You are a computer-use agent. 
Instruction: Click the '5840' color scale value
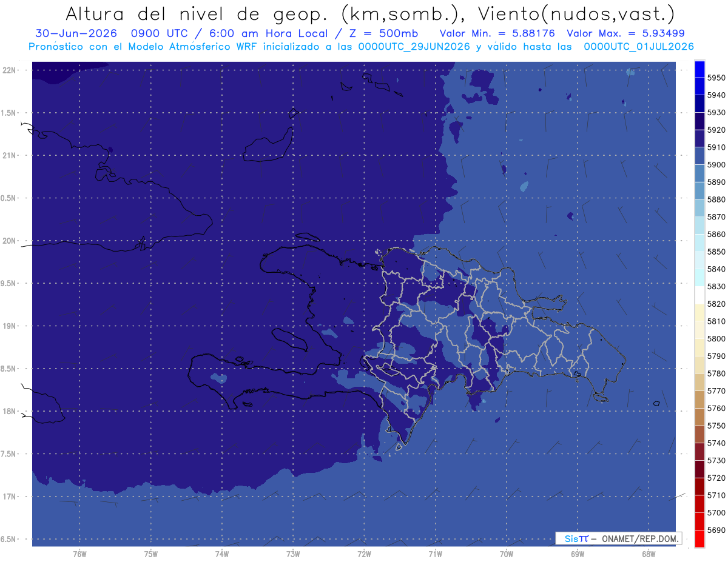coord(716,269)
